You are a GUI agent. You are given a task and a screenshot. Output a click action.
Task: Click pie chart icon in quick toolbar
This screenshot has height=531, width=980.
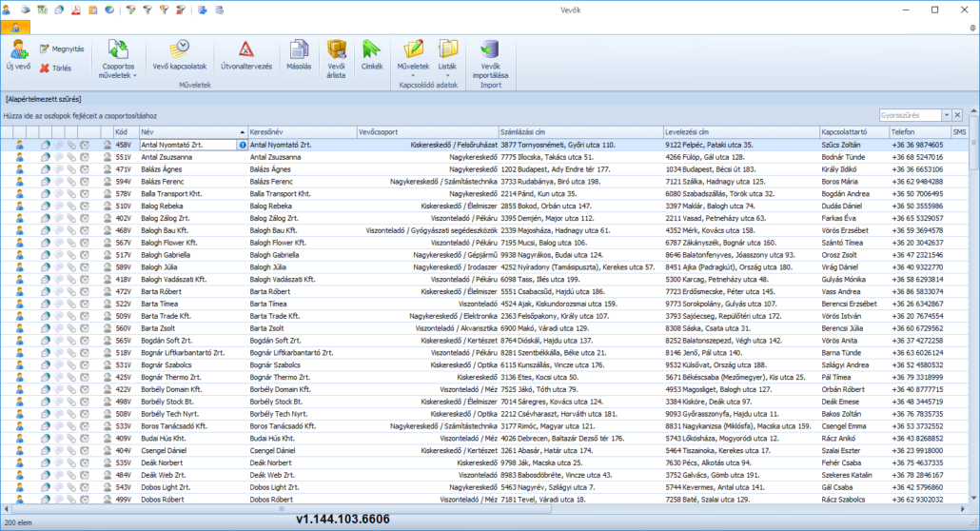coord(109,10)
